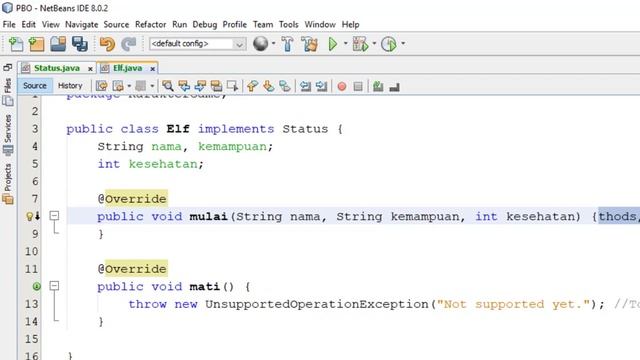Click the globe browser icon in toolbar
This screenshot has height=360, width=640.
pos(260,43)
